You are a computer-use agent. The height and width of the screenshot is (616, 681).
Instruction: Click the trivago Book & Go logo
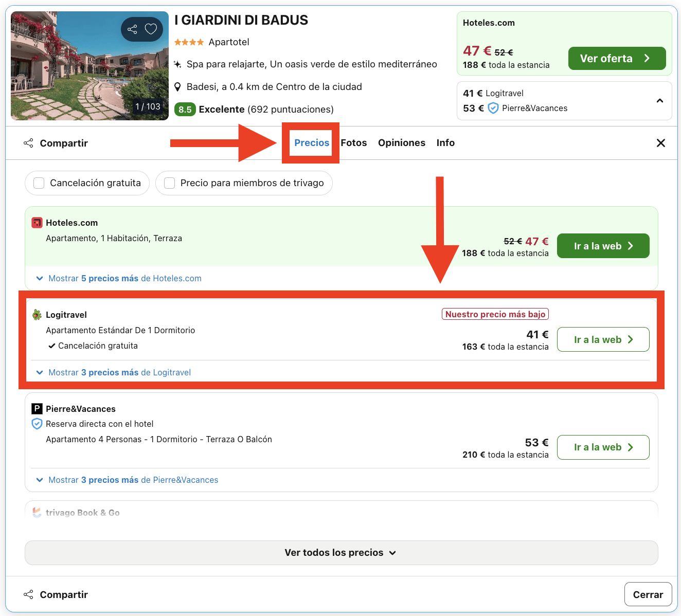[x=37, y=513]
